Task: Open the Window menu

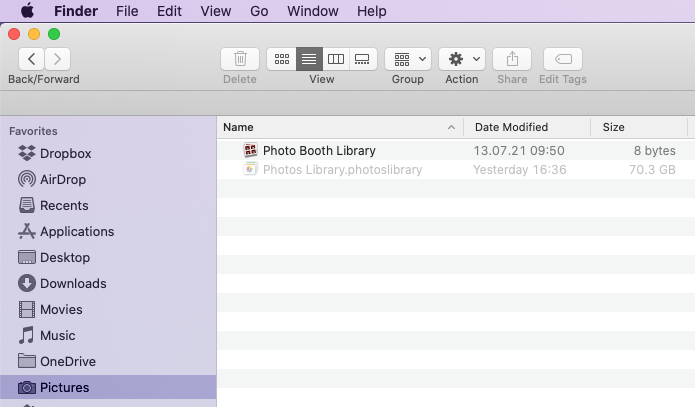Action: click(x=313, y=11)
